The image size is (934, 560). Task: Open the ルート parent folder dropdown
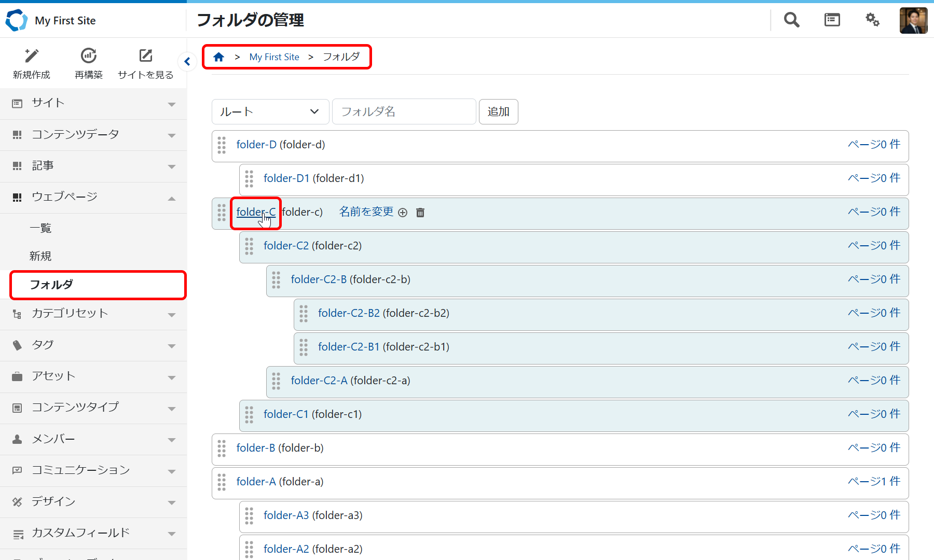[270, 112]
